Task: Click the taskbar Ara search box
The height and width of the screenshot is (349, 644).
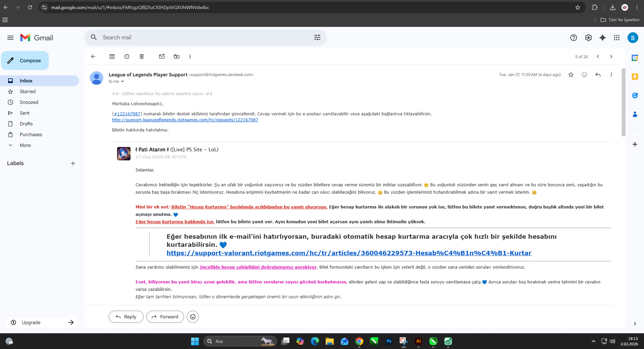Action: click(x=240, y=341)
